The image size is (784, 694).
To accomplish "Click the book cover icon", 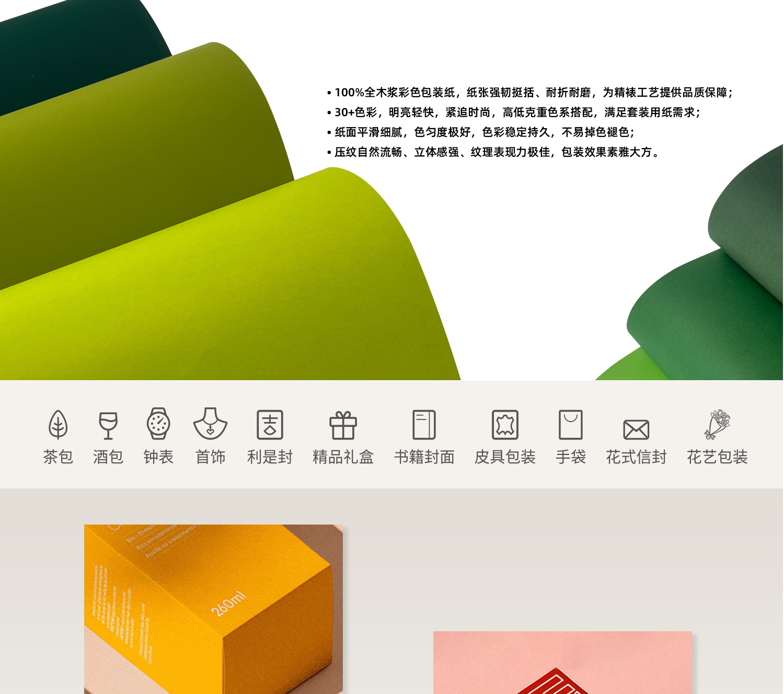I will [424, 424].
